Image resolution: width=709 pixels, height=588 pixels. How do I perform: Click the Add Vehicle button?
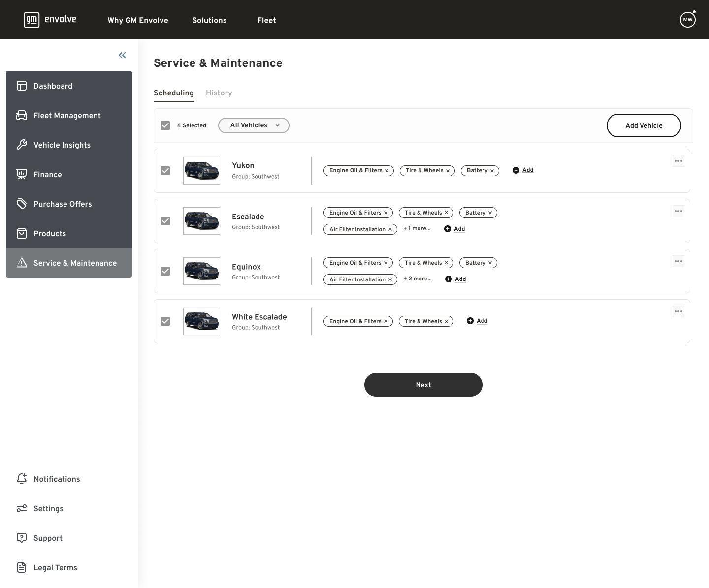644,125
